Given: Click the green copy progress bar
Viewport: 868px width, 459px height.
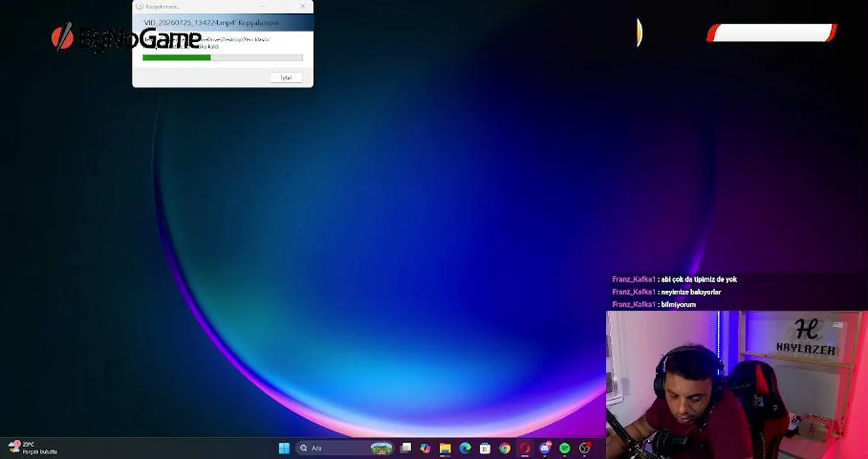Looking at the screenshot, I should [222, 57].
